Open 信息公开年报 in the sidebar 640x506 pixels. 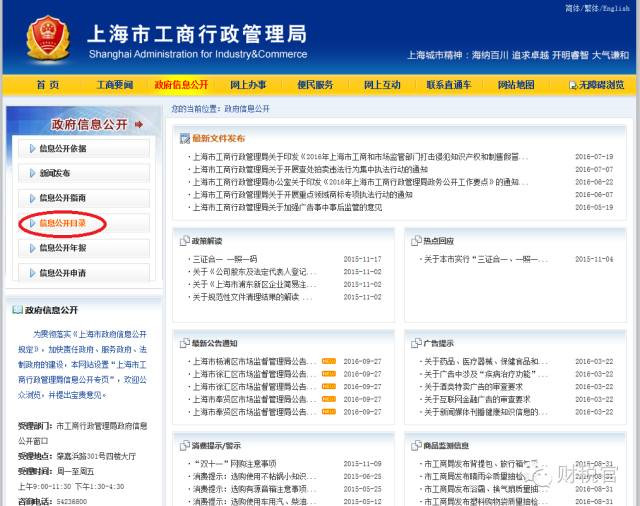click(62, 248)
